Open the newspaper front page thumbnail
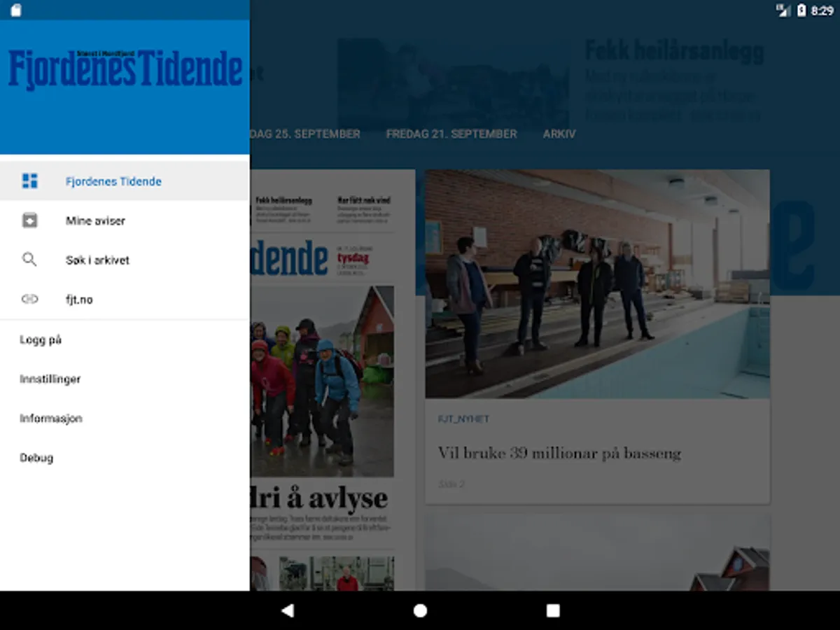 [x=332, y=380]
